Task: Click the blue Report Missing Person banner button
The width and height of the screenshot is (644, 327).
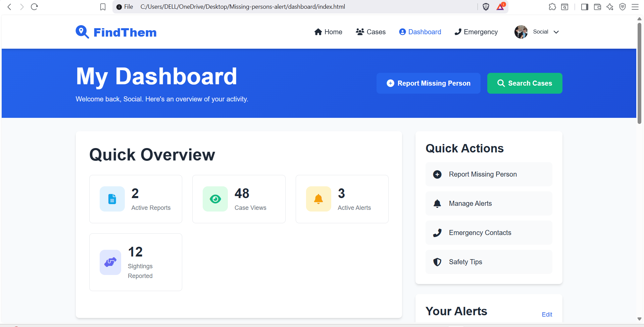Action: point(429,83)
